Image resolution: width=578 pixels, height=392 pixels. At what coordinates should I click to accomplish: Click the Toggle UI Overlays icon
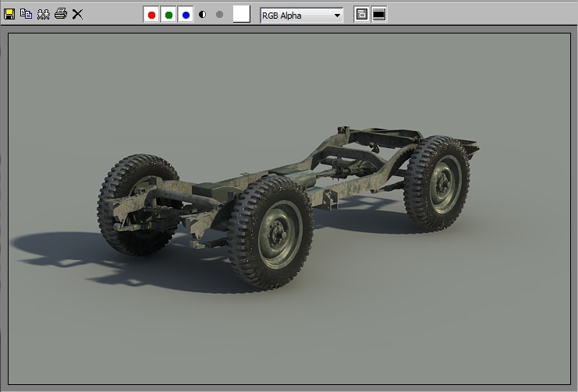tap(362, 14)
